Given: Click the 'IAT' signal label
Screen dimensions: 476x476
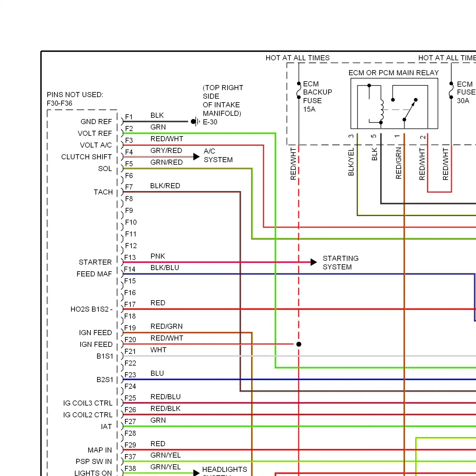Looking at the screenshot, I should pos(106,426).
